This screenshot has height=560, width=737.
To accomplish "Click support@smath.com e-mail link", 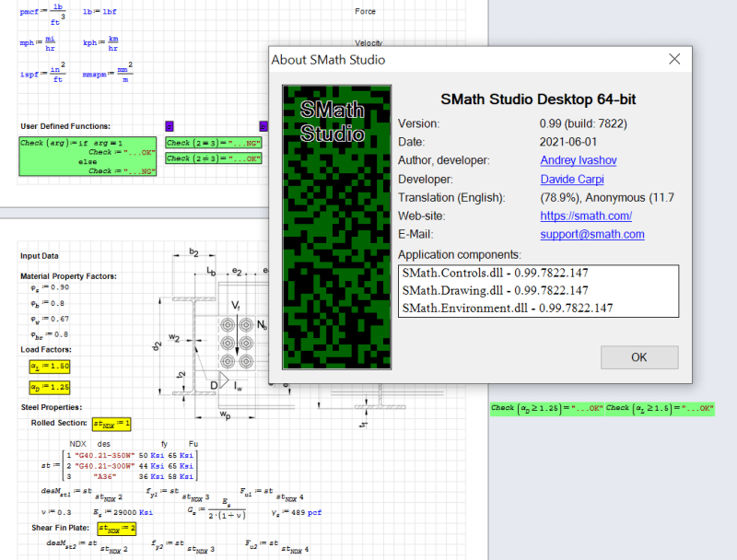I will pyautogui.click(x=592, y=234).
